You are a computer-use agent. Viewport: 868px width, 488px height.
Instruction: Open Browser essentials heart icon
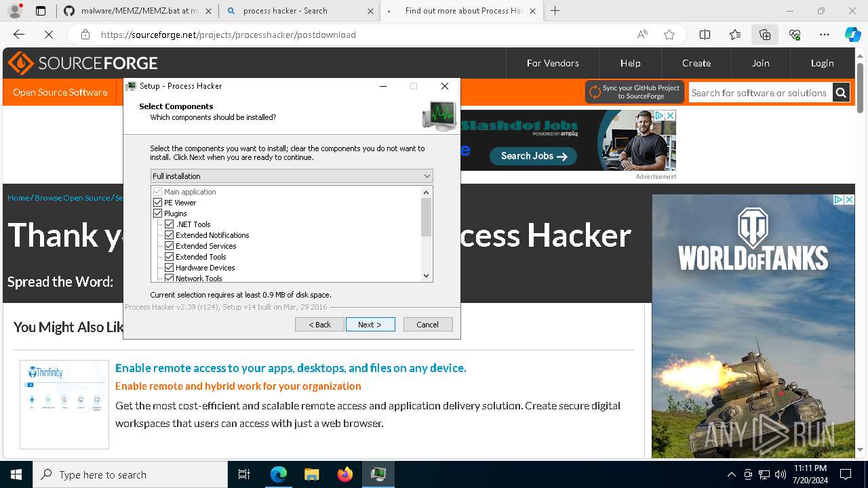(795, 35)
